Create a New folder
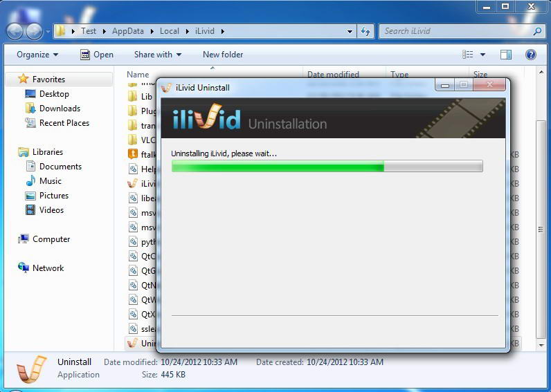This screenshot has height=392, width=551. [223, 55]
